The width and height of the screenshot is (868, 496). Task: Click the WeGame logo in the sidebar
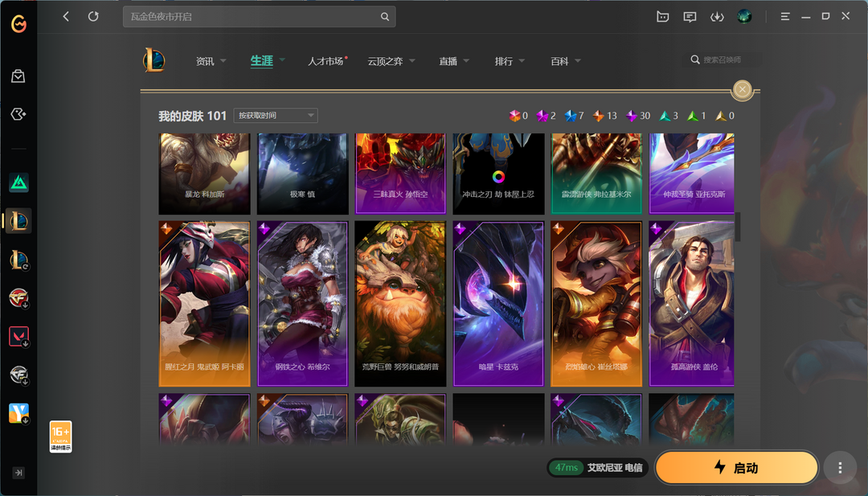click(x=18, y=24)
